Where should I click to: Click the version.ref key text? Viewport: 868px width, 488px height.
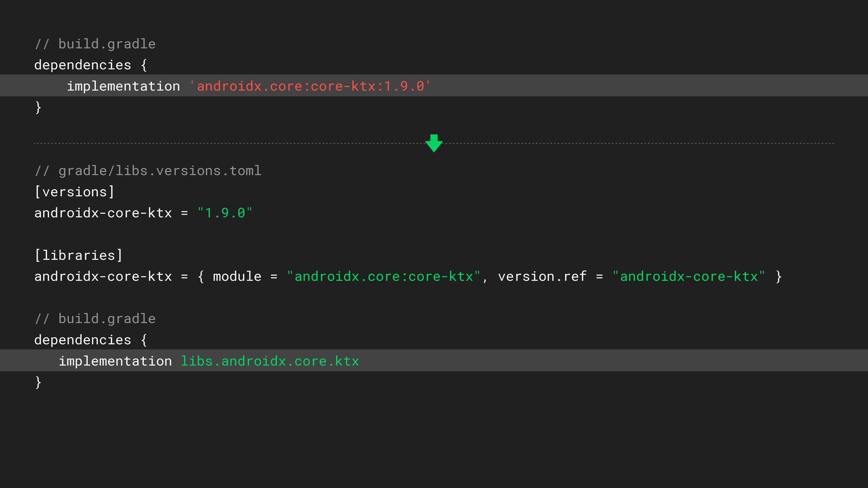[542, 277]
